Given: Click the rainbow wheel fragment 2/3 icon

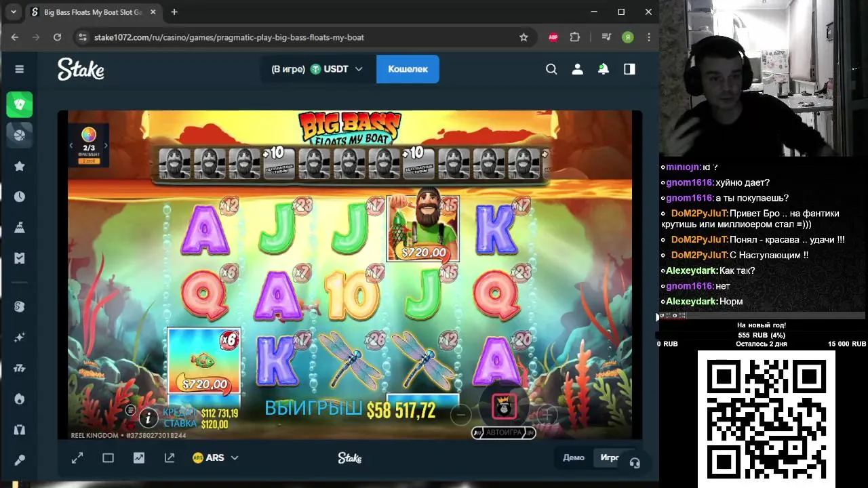Looking at the screenshot, I should coord(89,134).
